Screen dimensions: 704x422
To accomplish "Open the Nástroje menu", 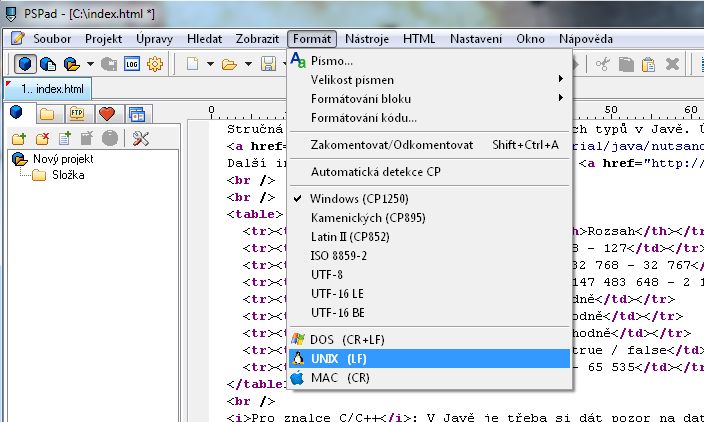I will pos(367,38).
